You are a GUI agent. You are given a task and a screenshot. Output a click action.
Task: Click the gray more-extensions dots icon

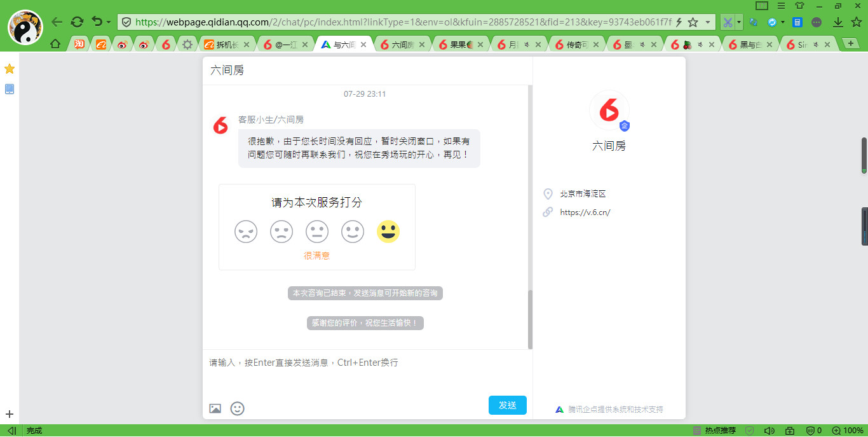pos(817,22)
